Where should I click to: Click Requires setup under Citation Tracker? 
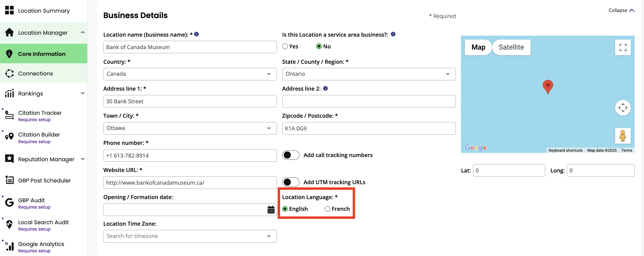[34, 120]
